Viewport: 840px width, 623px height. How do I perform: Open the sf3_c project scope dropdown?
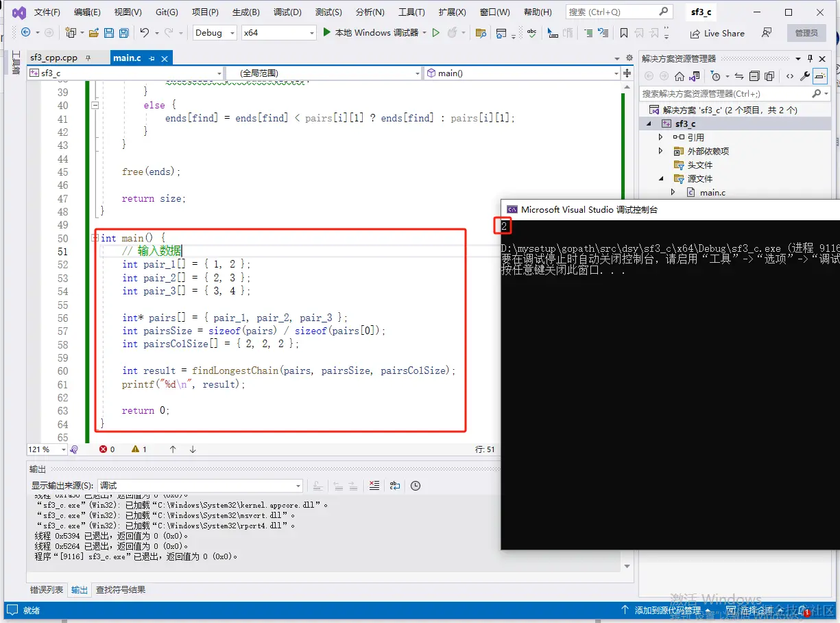[x=125, y=73]
